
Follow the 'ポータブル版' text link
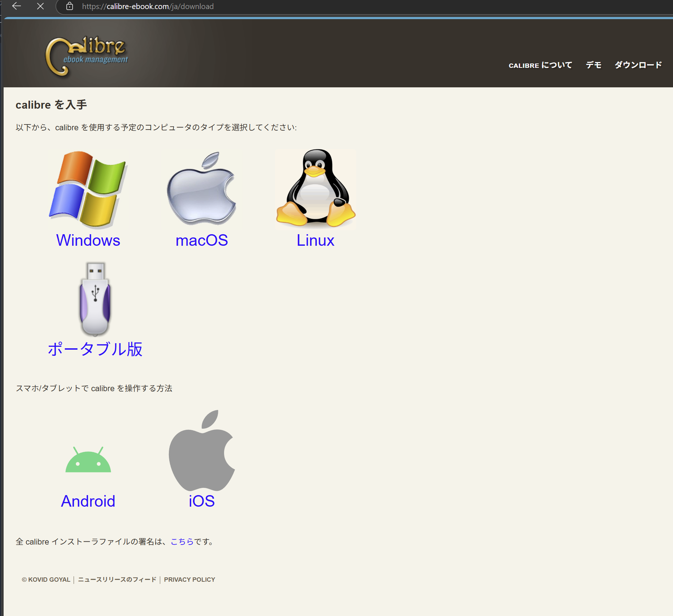95,349
